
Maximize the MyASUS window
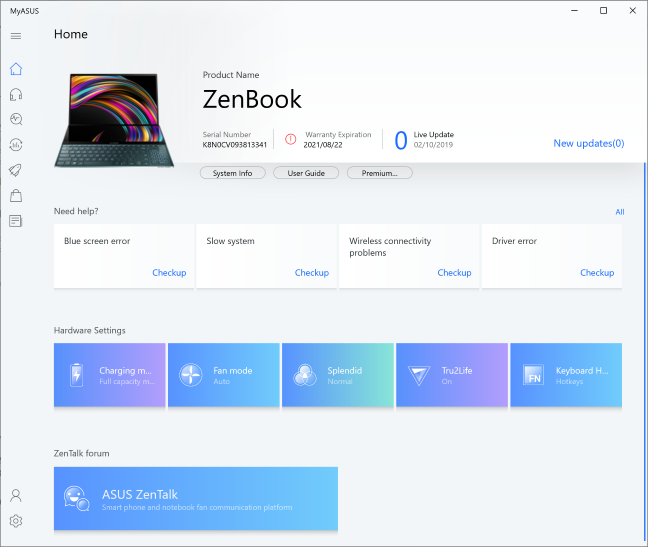[x=603, y=11]
